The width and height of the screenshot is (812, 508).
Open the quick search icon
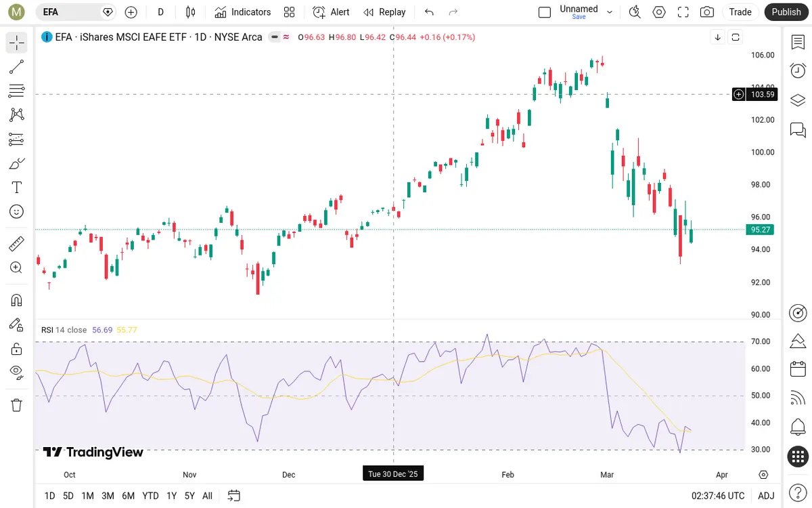coord(635,12)
